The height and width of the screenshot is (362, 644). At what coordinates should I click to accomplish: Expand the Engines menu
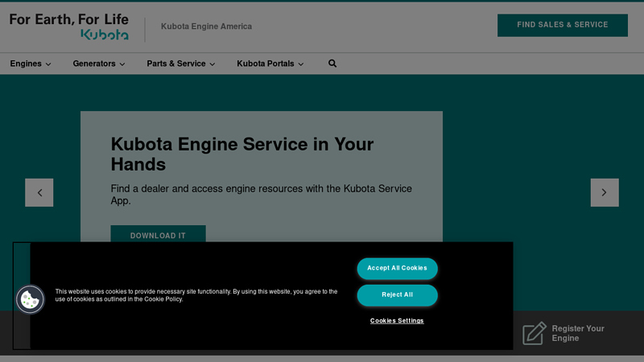(x=31, y=64)
